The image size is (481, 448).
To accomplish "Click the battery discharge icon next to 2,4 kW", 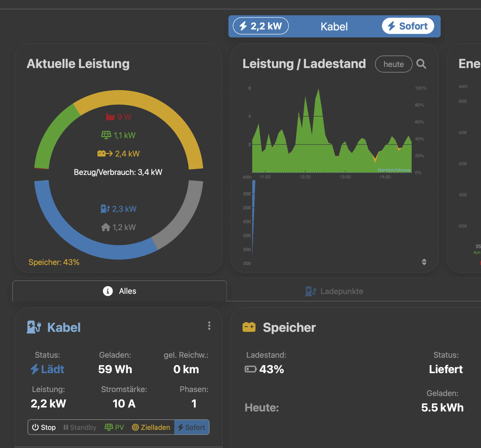I will click(x=105, y=153).
